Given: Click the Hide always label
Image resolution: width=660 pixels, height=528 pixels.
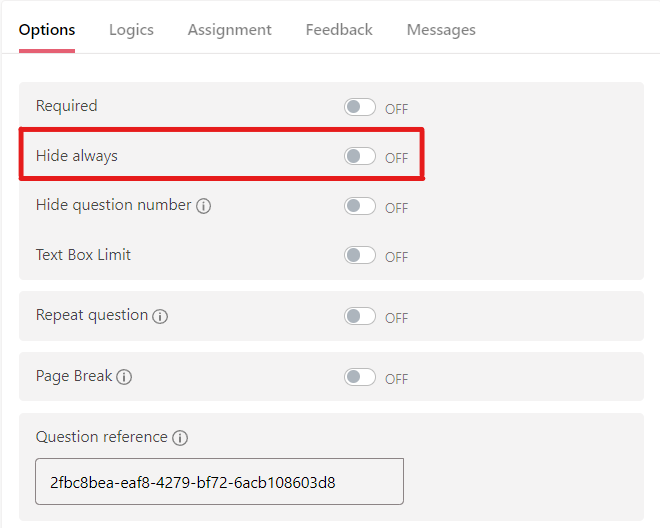Looking at the screenshot, I should (x=76, y=156).
